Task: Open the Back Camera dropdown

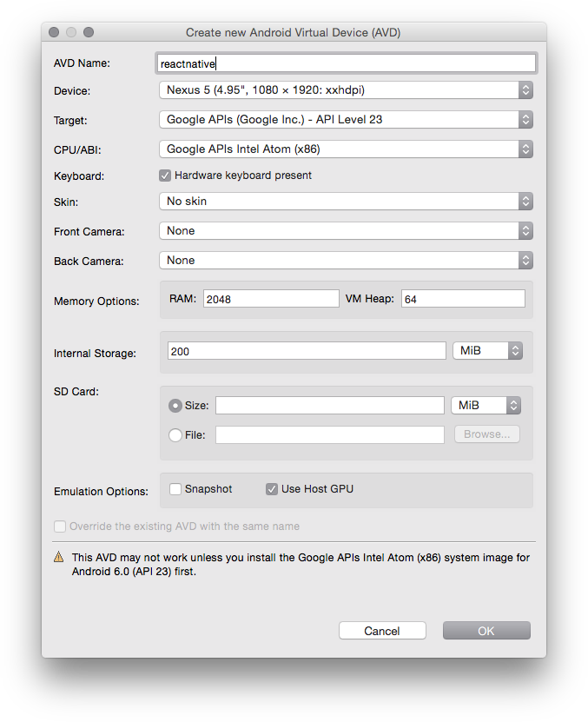Action: [346, 261]
